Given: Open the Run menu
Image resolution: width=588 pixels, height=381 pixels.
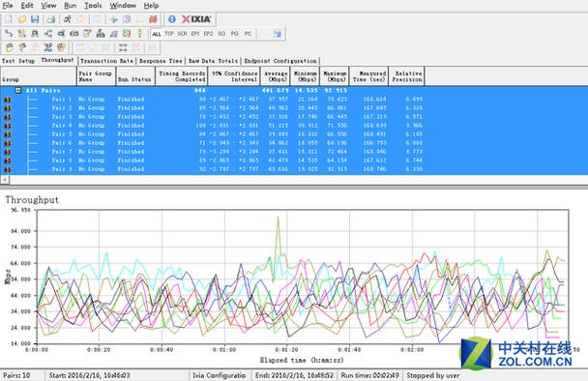Looking at the screenshot, I should [71, 5].
